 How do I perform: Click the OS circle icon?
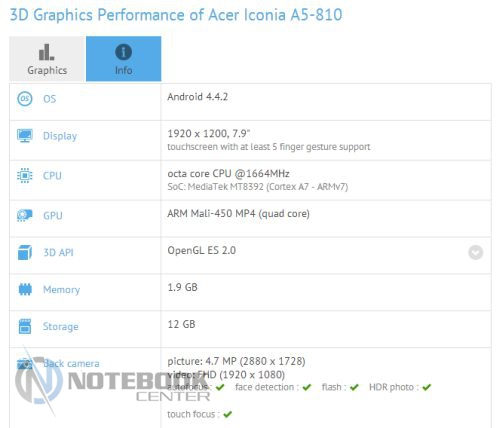pyautogui.click(x=25, y=99)
